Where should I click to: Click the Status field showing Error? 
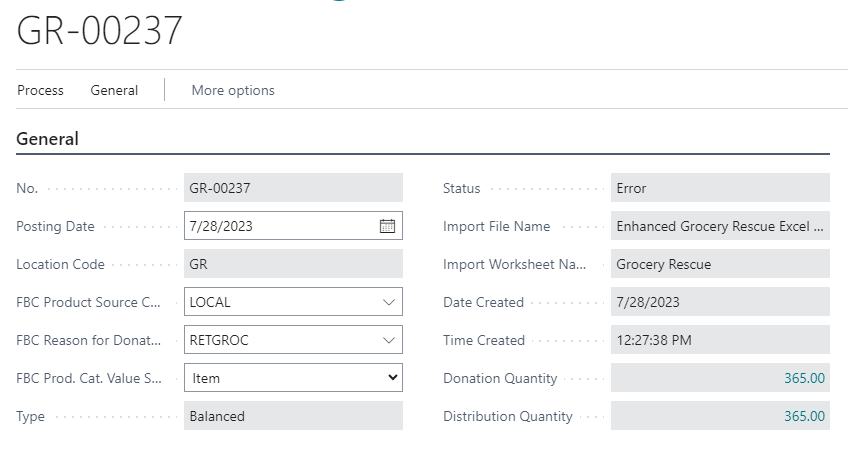click(x=719, y=188)
